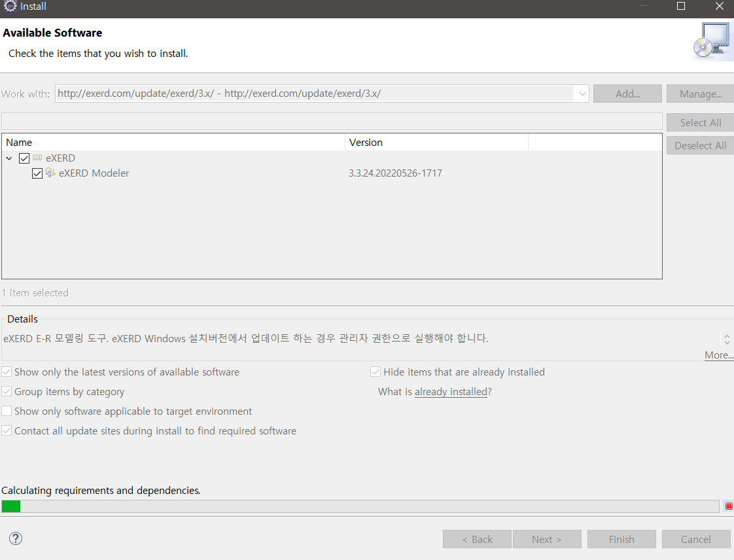Toggle Group items by category
This screenshot has height=560, width=734.
point(7,391)
